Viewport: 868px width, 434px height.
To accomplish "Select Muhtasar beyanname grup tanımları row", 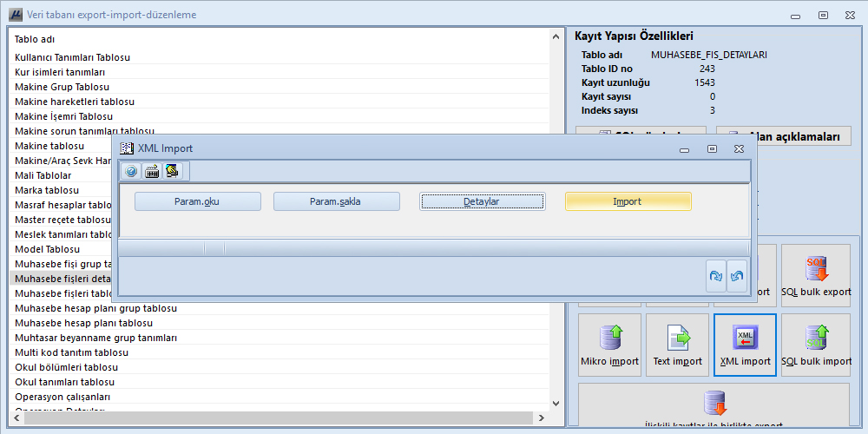I will 279,338.
